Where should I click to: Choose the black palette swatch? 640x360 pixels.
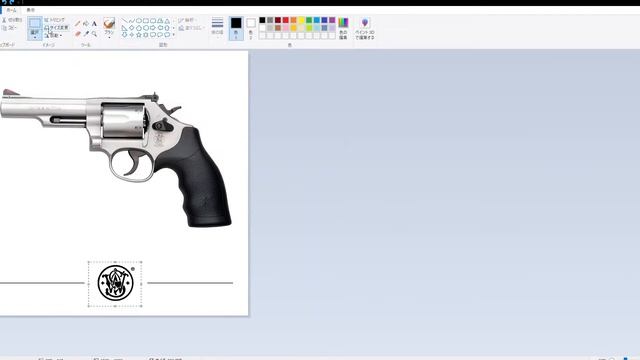[262, 20]
